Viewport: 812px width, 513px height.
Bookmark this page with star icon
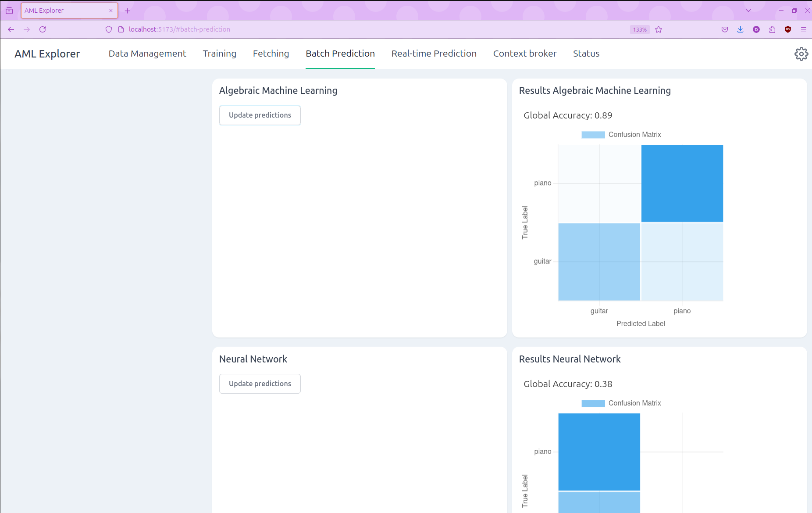[x=659, y=29]
